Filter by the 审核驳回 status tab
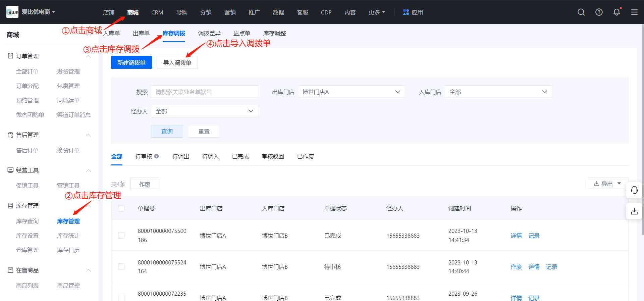Viewport: 644px width, 301px height. 273,156
